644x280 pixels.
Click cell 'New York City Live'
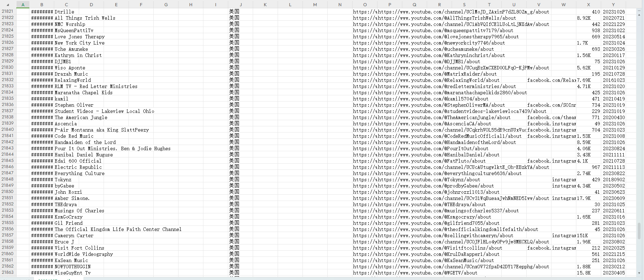(x=80, y=43)
